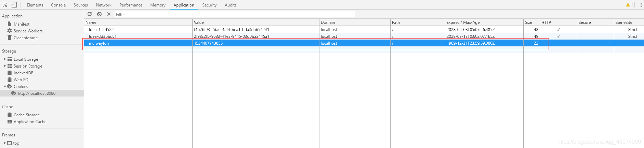The height and width of the screenshot is (148, 644).
Task: Switch to the Console tab
Action: click(58, 5)
